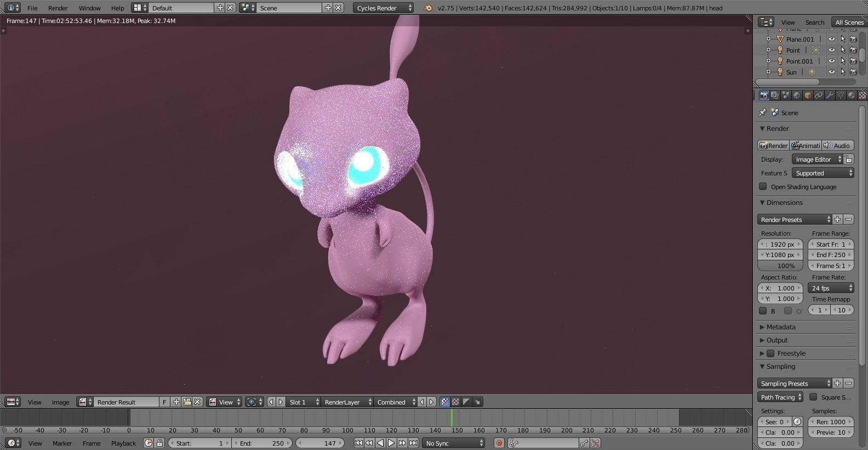Open the Texture checker tab
Screen dimensions: 868x450
pyautogui.click(x=862, y=95)
